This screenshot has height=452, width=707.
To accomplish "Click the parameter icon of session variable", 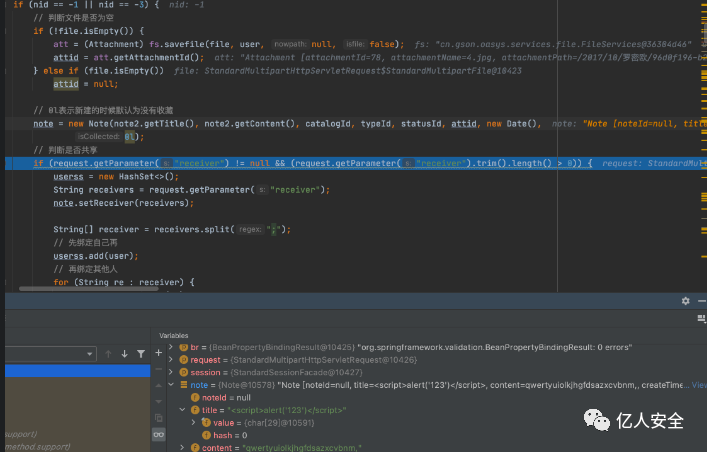I will point(184,373).
